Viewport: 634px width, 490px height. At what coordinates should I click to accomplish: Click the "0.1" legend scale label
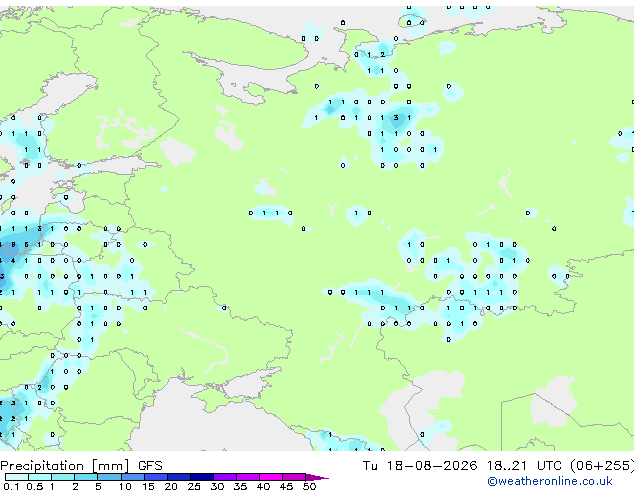11,486
